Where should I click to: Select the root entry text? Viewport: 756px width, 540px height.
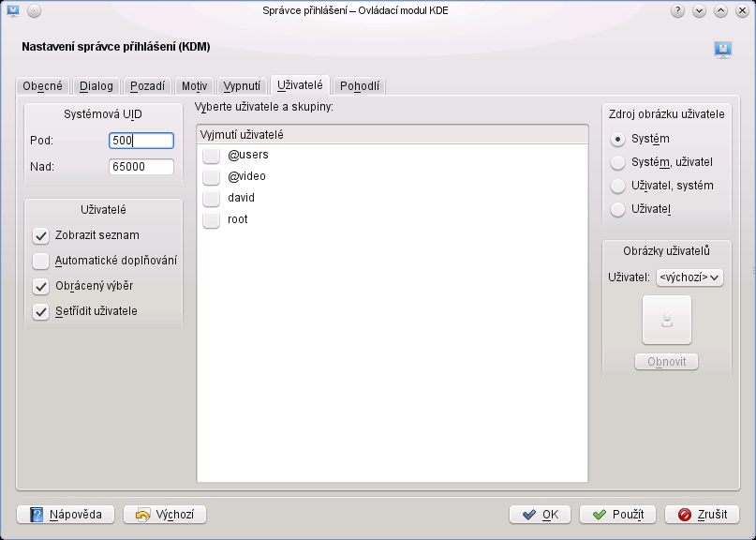[238, 219]
